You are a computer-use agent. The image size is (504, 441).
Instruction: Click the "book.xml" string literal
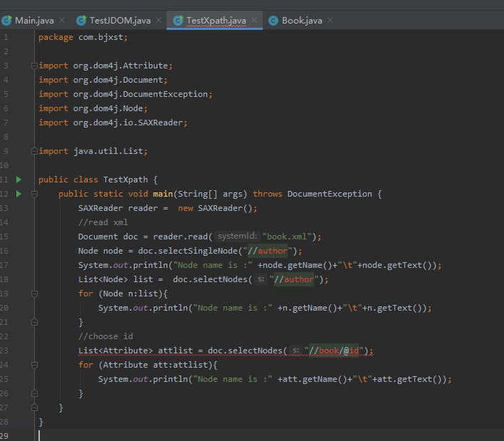pyautogui.click(x=287, y=237)
